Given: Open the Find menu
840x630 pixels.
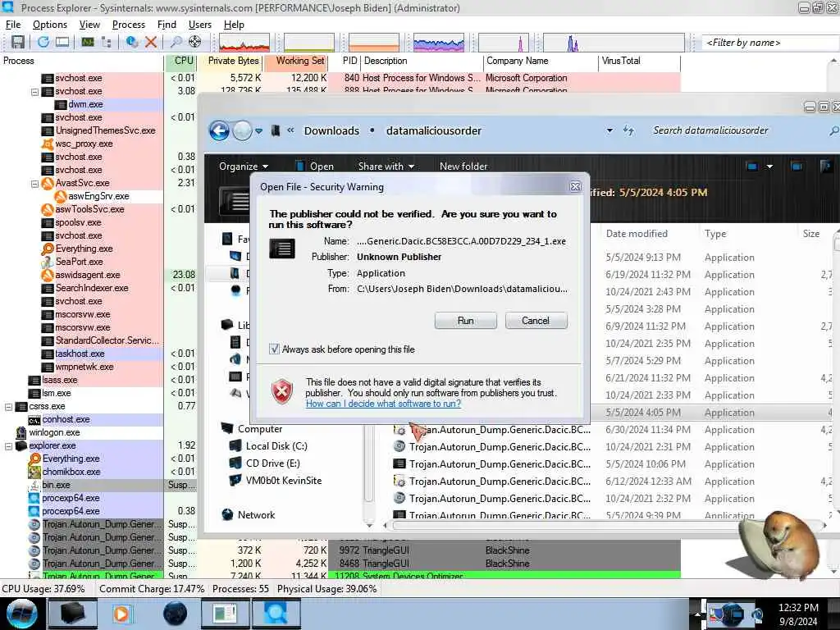Looking at the screenshot, I should 167,25.
